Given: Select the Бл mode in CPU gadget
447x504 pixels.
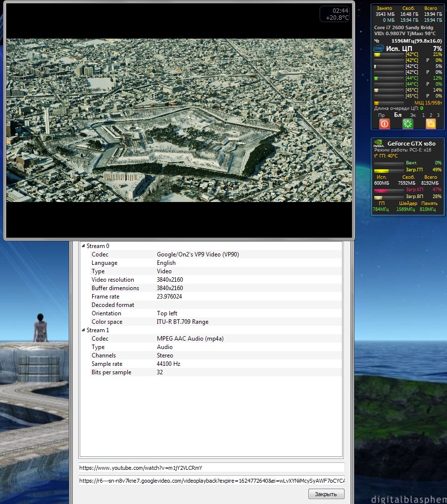Looking at the screenshot, I should [397, 115].
